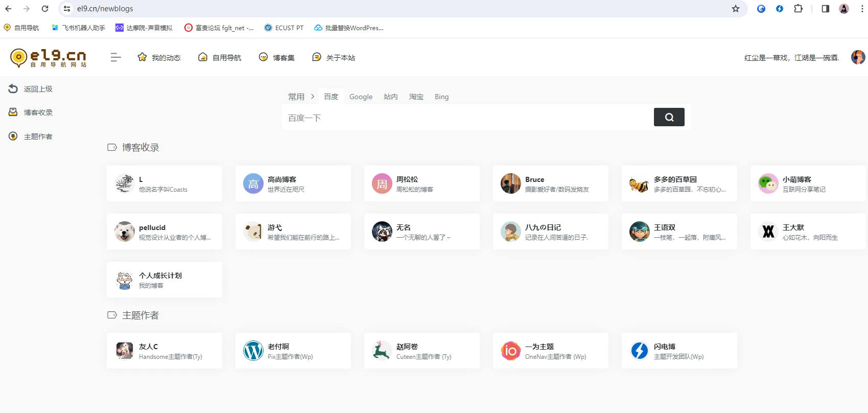The height and width of the screenshot is (413, 868).
Task: Open the 闪电博 lightning card
Action: click(679, 351)
